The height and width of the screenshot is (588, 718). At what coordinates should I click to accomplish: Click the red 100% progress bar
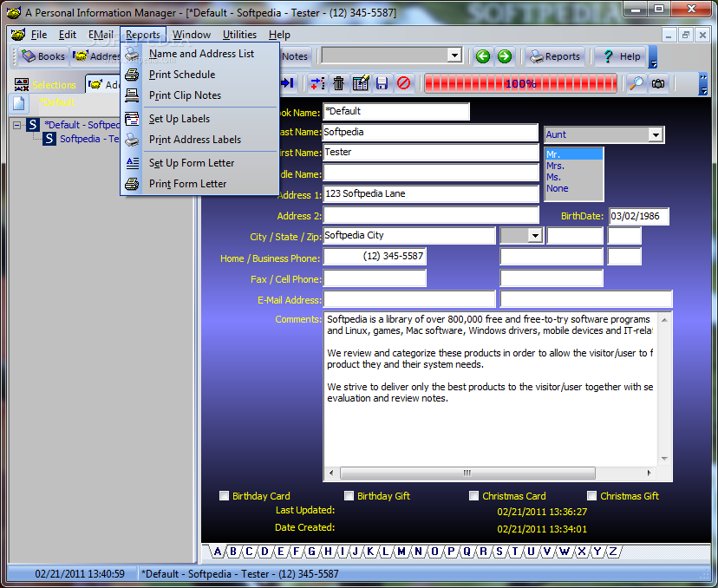520,83
